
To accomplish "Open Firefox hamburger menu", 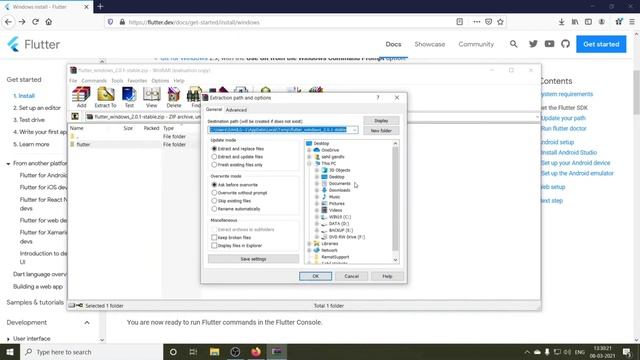I will 632,22.
